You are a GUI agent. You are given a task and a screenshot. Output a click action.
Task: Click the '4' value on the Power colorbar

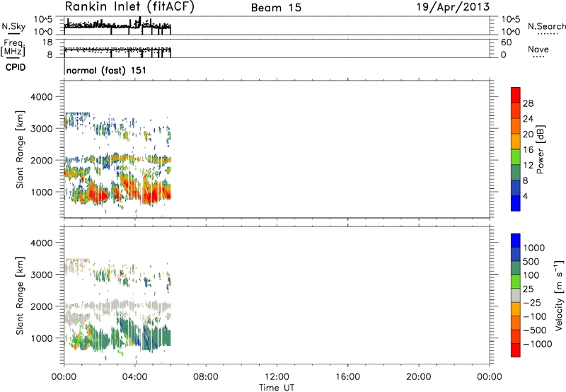(x=525, y=196)
